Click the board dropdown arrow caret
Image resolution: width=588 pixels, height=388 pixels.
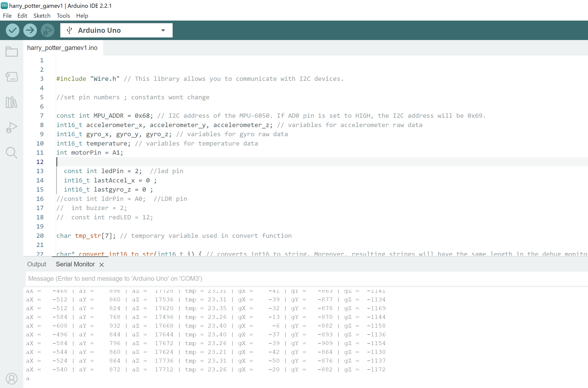(x=163, y=30)
